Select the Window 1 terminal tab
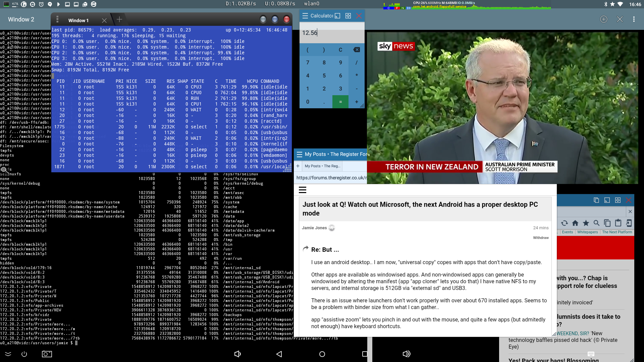This screenshot has width=644, height=362. 78,20
